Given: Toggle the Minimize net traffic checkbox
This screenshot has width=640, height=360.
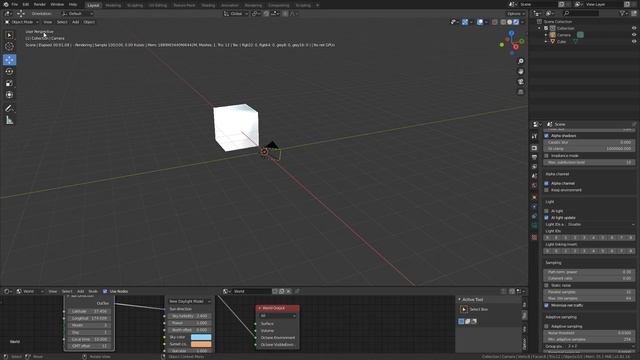Looking at the screenshot, I should [x=547, y=305].
